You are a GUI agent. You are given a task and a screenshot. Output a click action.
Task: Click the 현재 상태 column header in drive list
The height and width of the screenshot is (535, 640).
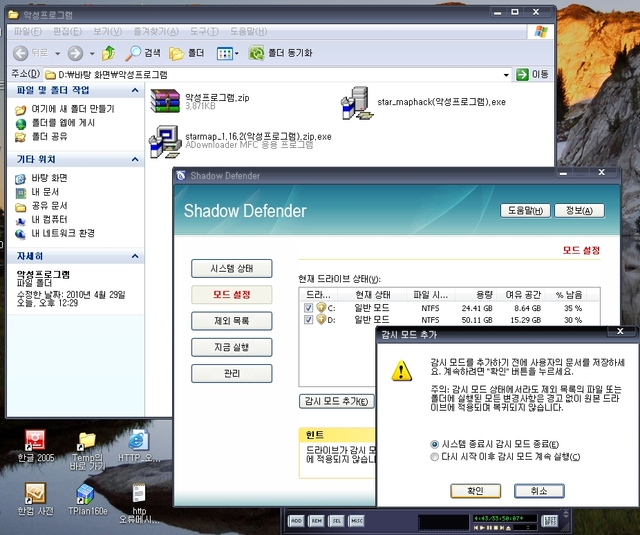tap(373, 295)
